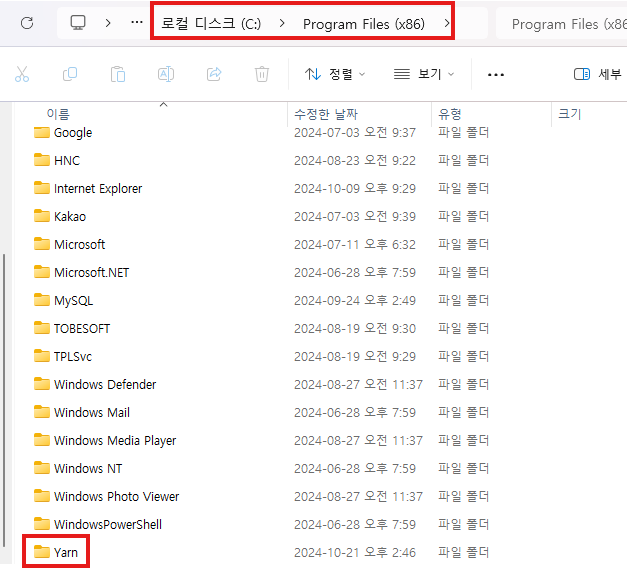Screen dimensions: 627x568
Task: Select the Windows Defender folder icon
Action: [x=42, y=384]
